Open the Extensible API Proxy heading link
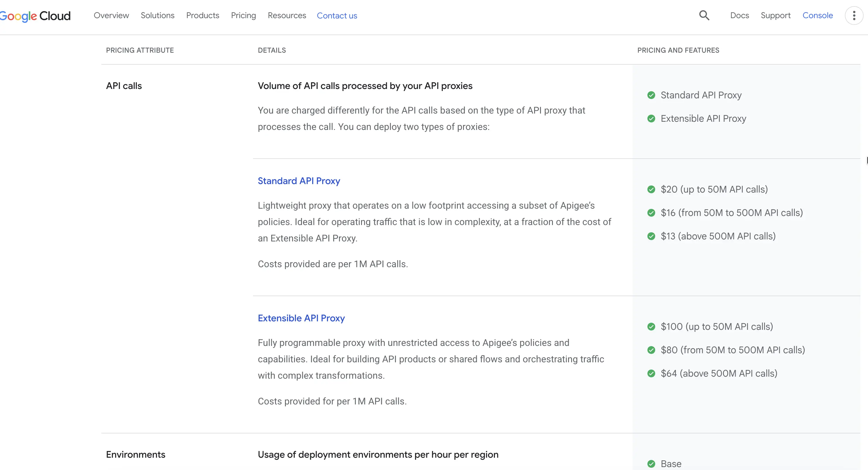Viewport: 868px width, 470px height. click(x=301, y=318)
